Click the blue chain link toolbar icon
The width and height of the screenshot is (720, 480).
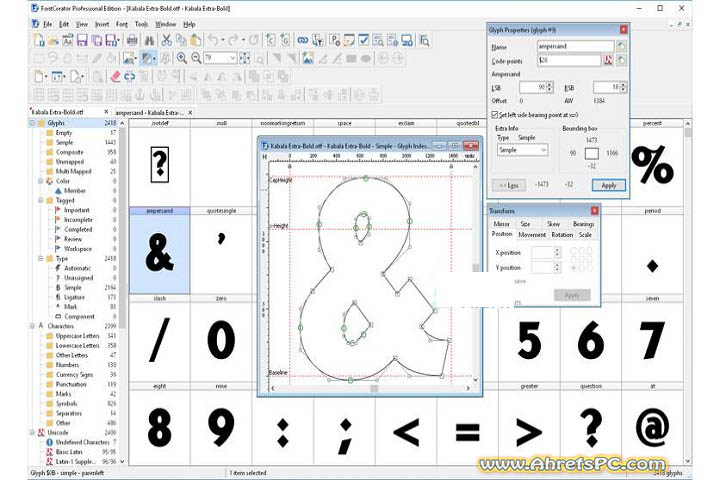pos(302,40)
